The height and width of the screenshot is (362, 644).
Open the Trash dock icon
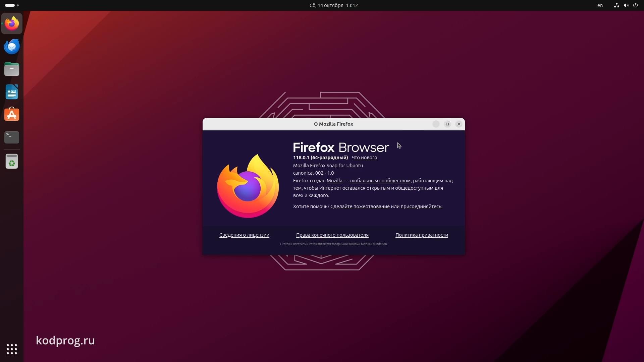[12, 161]
